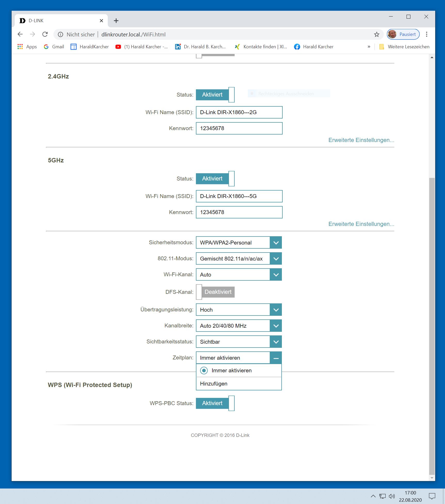This screenshot has width=445, height=504.
Task: Open the Übertragungsleistung dropdown
Action: coord(239,310)
